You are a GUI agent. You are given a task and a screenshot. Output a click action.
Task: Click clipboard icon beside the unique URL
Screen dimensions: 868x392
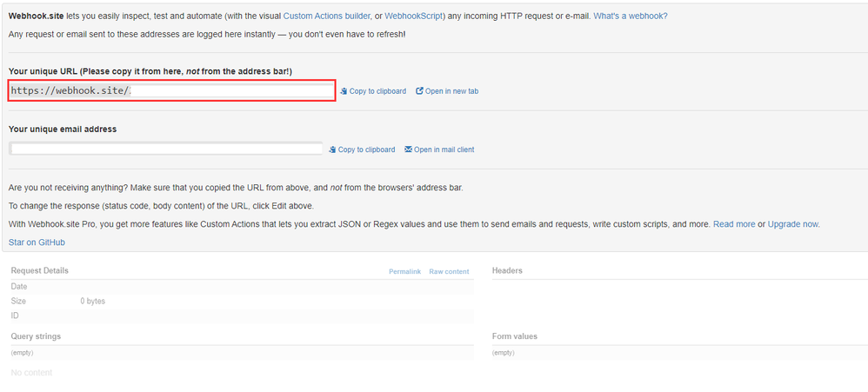(344, 91)
